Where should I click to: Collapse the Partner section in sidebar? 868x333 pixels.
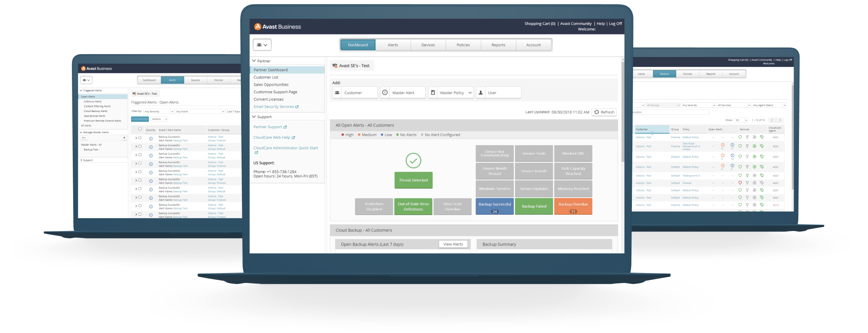click(x=254, y=61)
